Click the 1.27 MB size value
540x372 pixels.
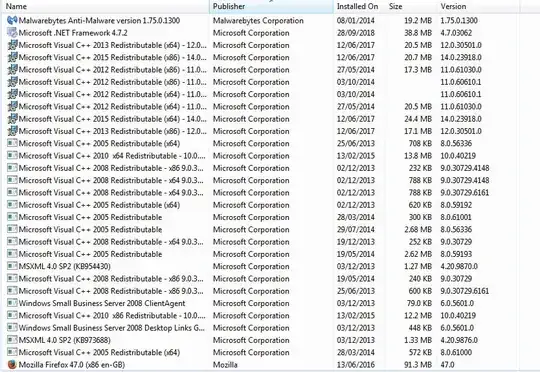[418, 266]
